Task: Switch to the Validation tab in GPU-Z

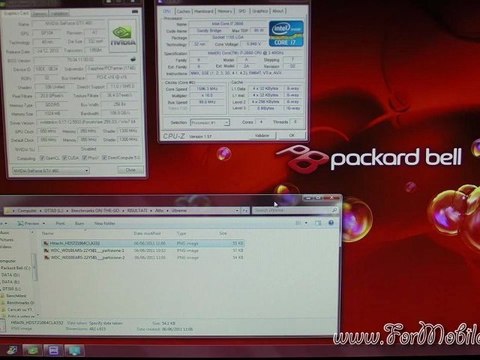Action: coord(60,13)
